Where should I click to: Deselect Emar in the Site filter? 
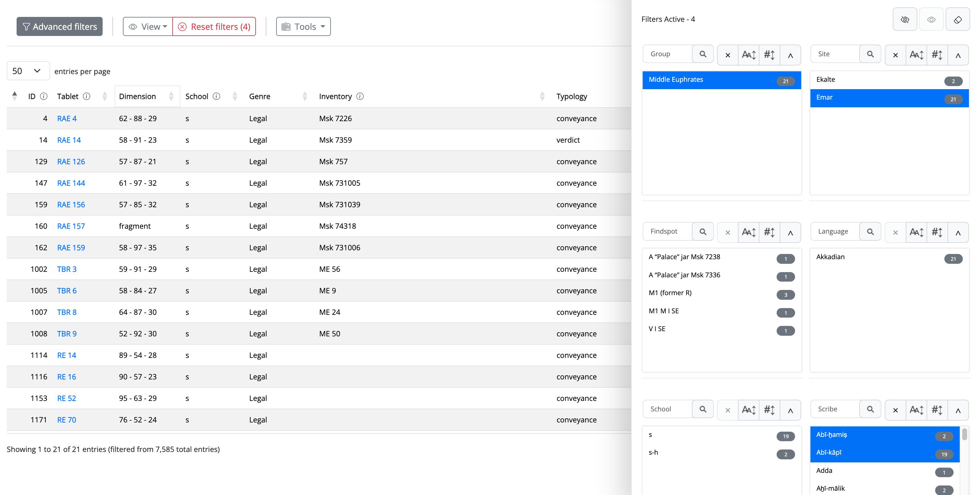(x=889, y=98)
